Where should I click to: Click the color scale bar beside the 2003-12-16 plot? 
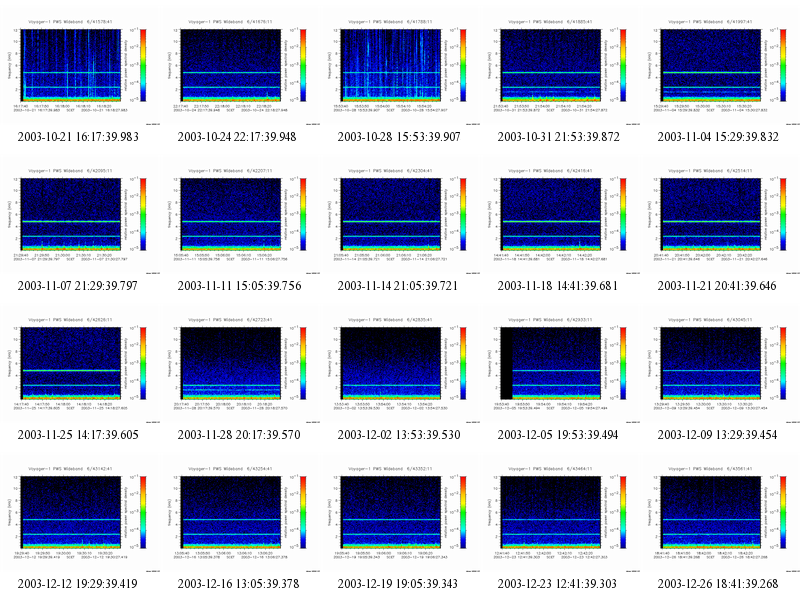pyautogui.click(x=304, y=512)
